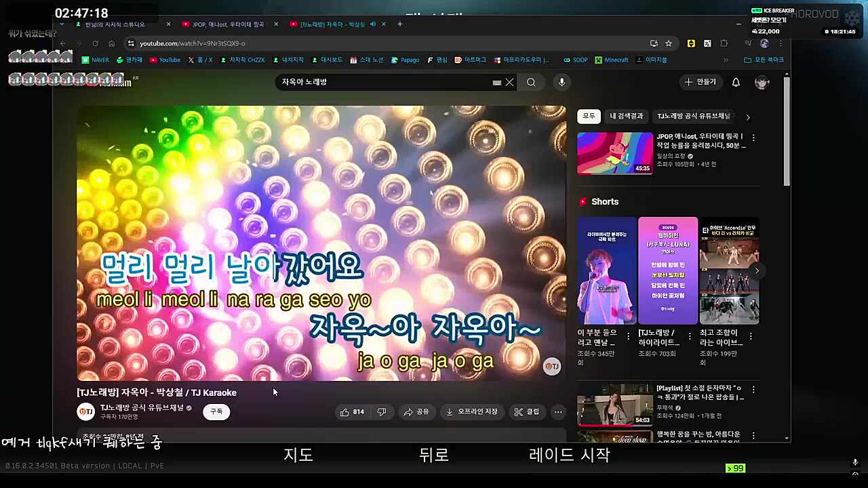Open the NAVER bookmark
Screen dimensions: 868x488
[x=96, y=60]
